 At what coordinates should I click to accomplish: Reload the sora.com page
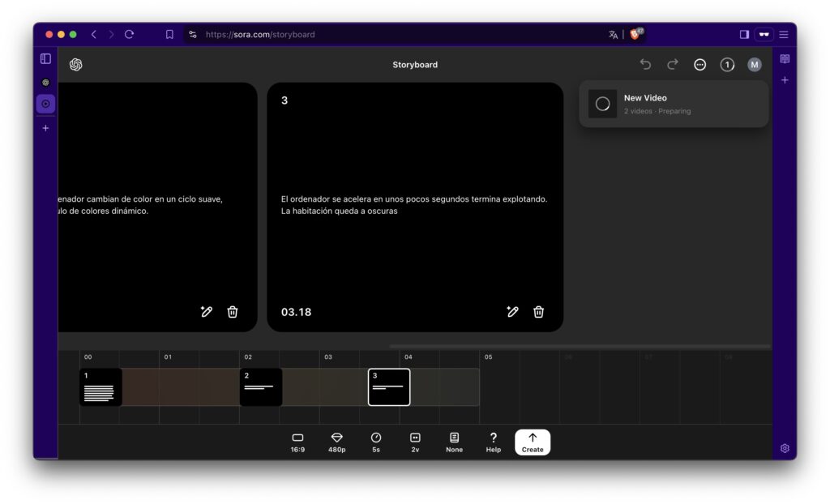[129, 34]
